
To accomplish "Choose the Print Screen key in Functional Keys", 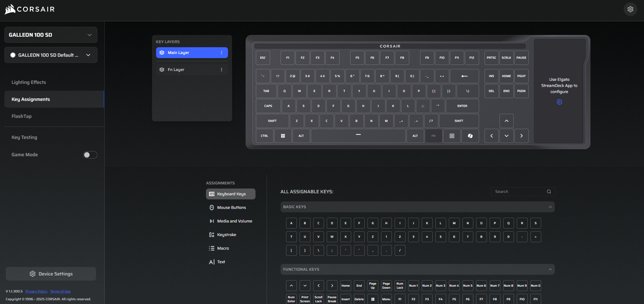I will (305, 299).
